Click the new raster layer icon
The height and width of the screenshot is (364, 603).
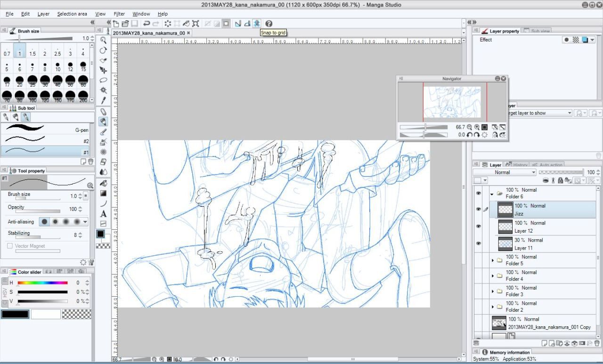(x=545, y=343)
